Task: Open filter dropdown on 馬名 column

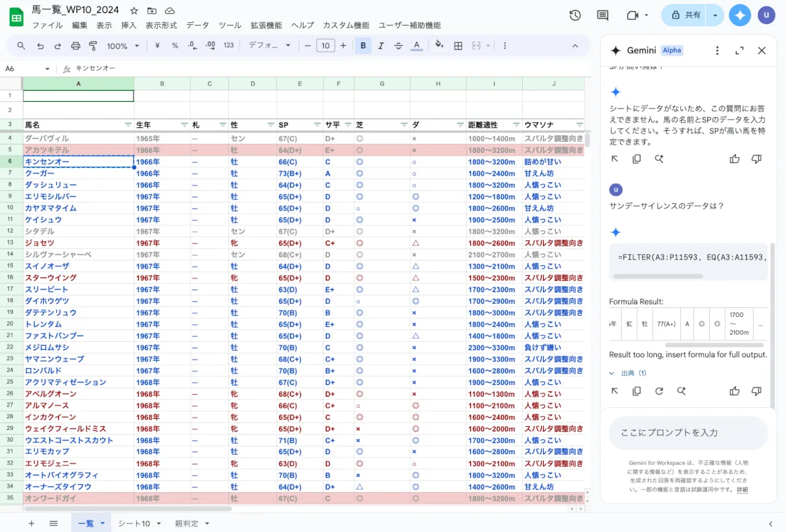Action: point(128,125)
